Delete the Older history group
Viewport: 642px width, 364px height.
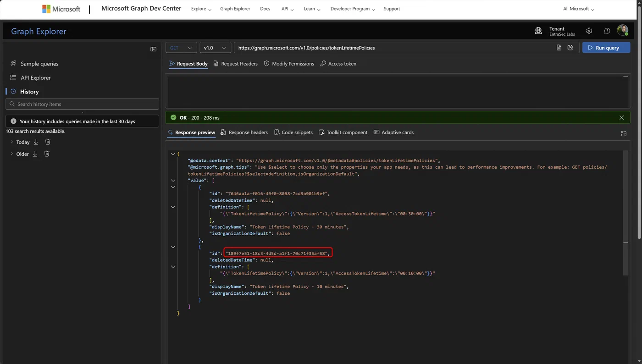pos(47,154)
